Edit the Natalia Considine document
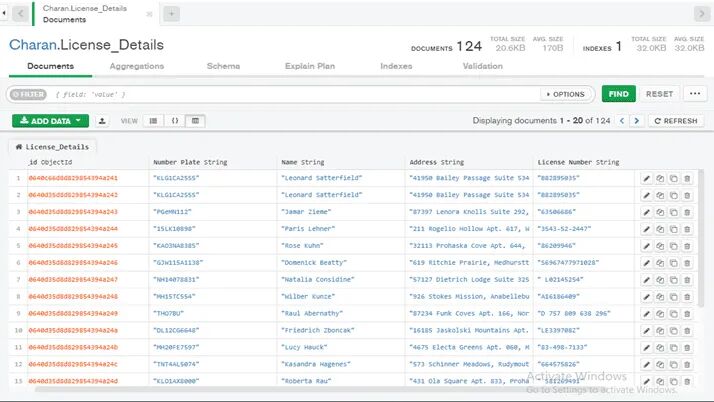 [x=646, y=280]
